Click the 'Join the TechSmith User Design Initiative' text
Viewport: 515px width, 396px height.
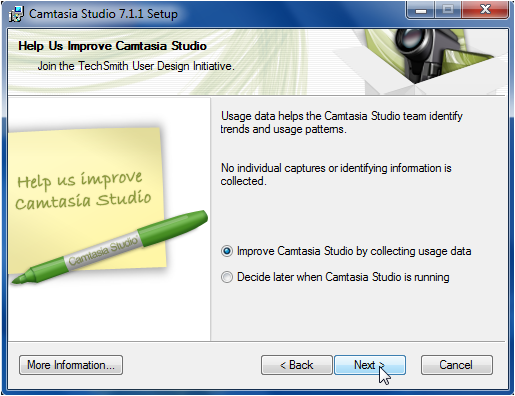point(136,66)
